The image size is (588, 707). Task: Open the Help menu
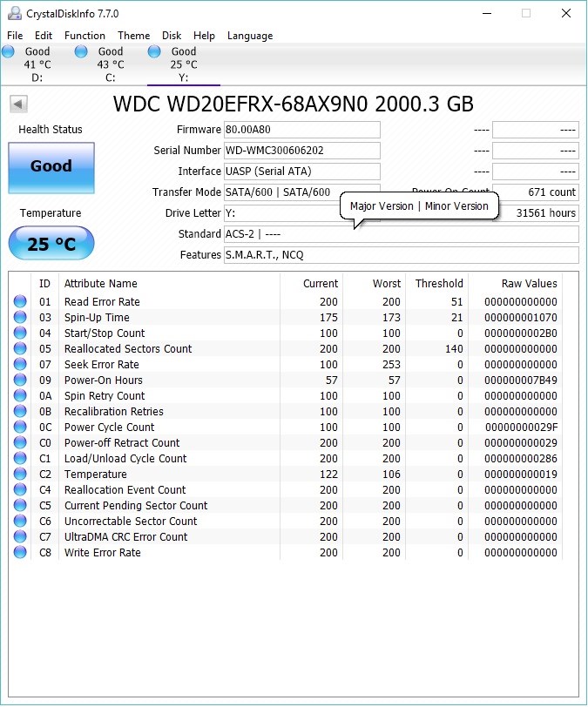pos(204,36)
